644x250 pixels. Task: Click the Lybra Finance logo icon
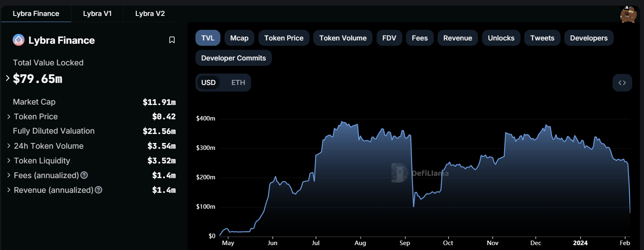(x=19, y=40)
